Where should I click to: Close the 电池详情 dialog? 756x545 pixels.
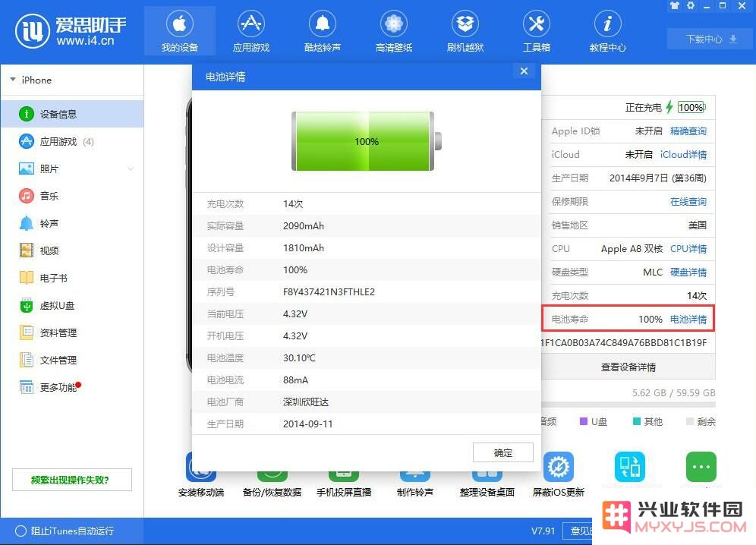pos(524,71)
